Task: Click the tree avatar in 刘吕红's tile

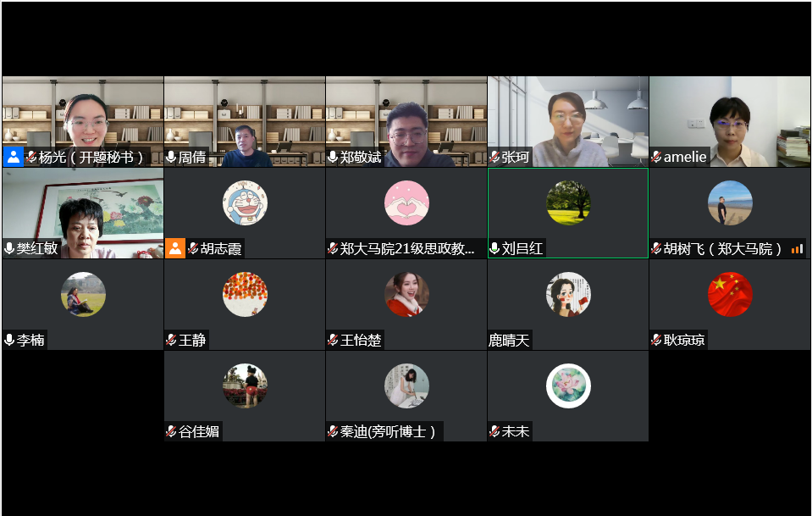Action: (569, 203)
